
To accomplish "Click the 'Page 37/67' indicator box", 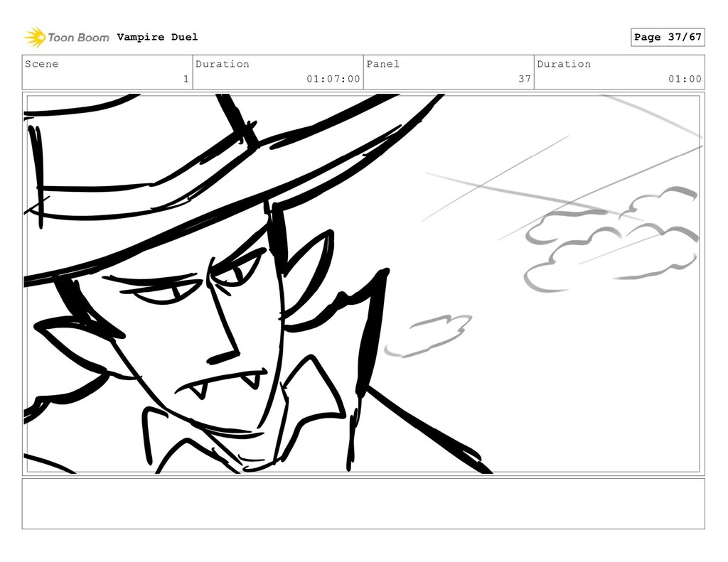I will point(668,37).
